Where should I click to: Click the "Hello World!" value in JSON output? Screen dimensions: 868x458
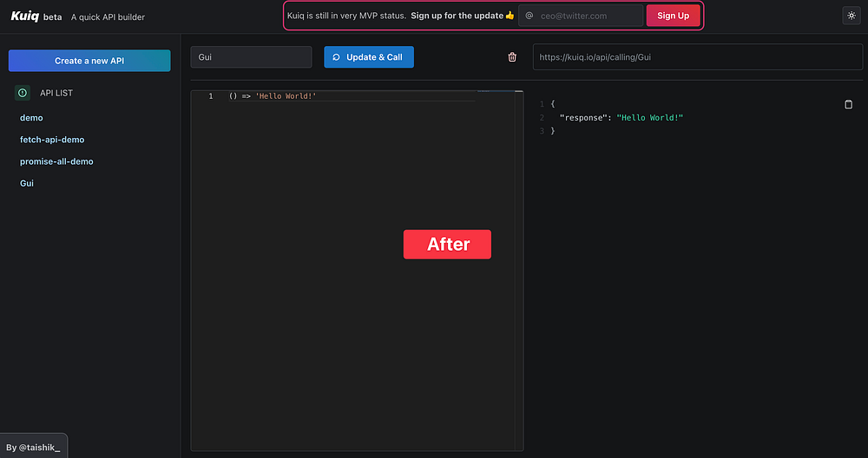coord(650,118)
